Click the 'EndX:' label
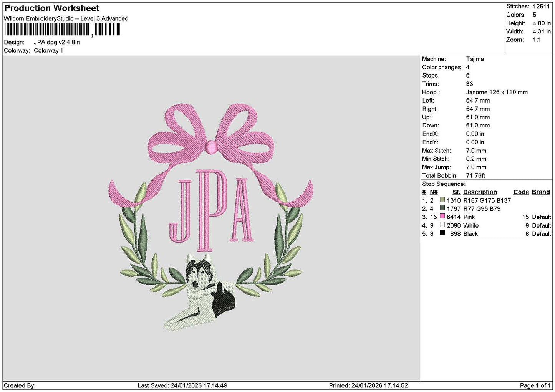Viewport: 555px width, 392px height. point(430,134)
